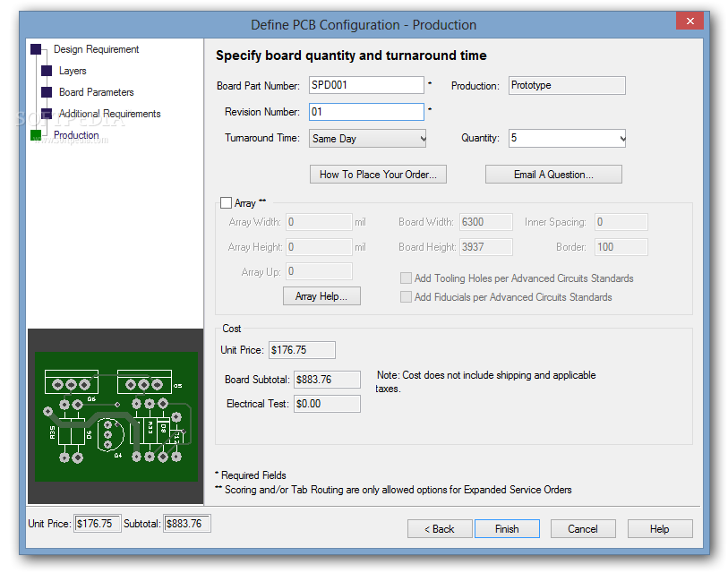Cancel the PCB configuration dialog
Image resolution: width=728 pixels, height=573 pixels.
(x=583, y=529)
